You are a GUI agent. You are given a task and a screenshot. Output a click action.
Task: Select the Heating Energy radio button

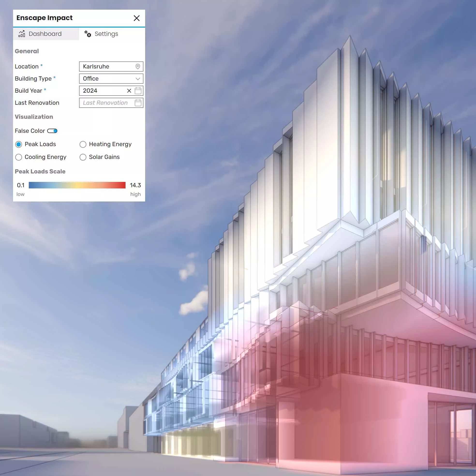pyautogui.click(x=83, y=144)
